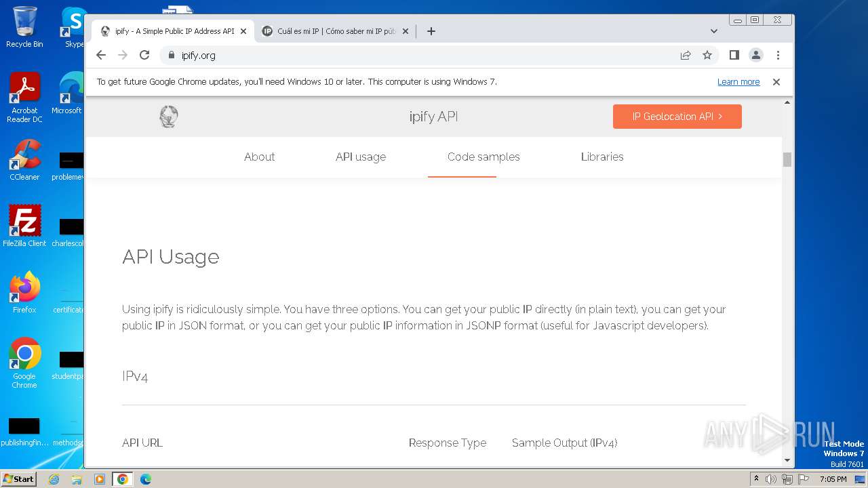This screenshot has height=488, width=868.
Task: Open a new tab with plus button
Action: (431, 31)
